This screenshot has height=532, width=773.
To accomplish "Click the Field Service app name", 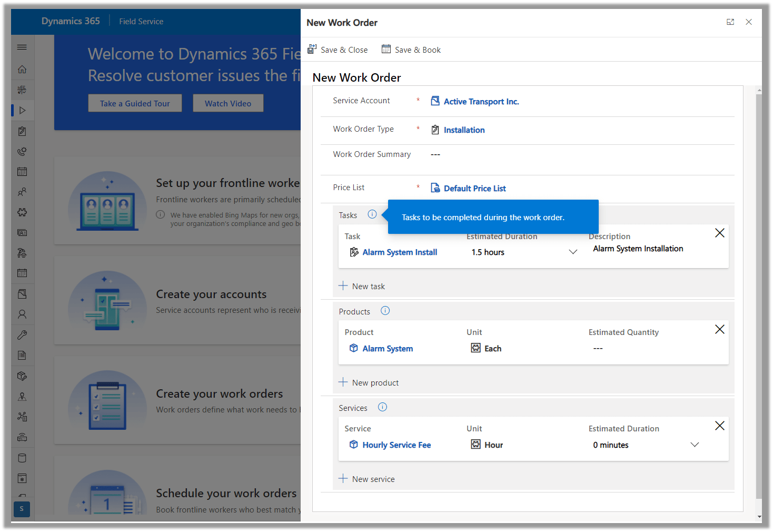I will [x=141, y=22].
